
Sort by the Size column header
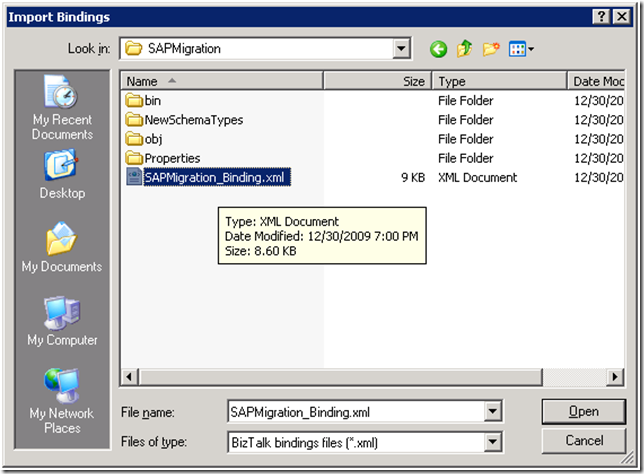tap(377, 81)
